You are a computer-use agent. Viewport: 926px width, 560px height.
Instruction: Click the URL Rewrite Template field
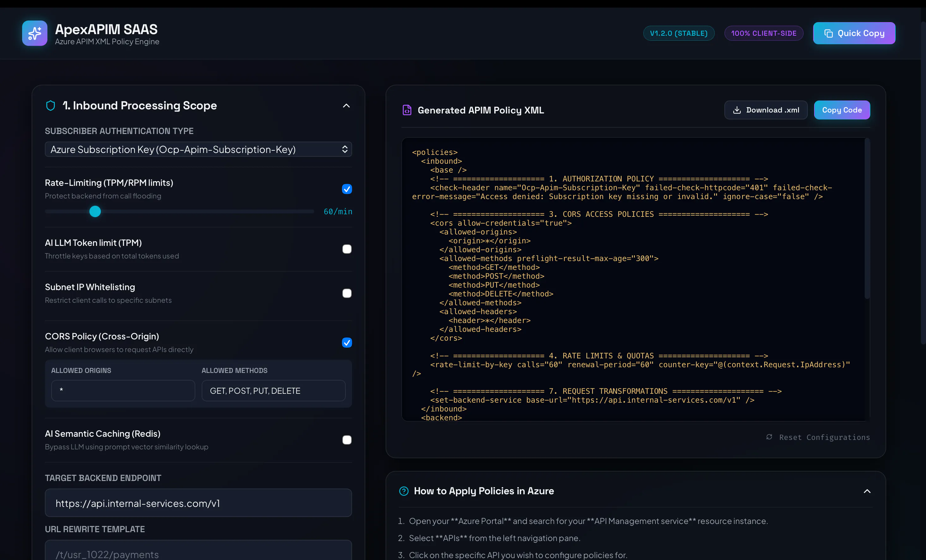click(198, 551)
